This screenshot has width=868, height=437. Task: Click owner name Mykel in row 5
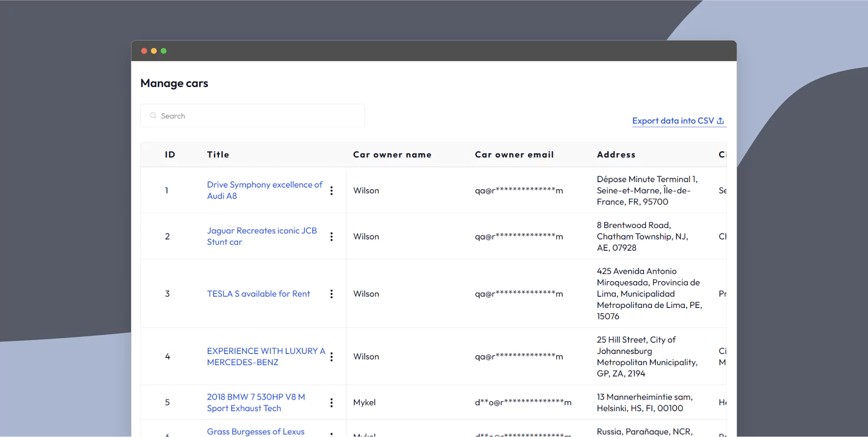click(x=364, y=403)
